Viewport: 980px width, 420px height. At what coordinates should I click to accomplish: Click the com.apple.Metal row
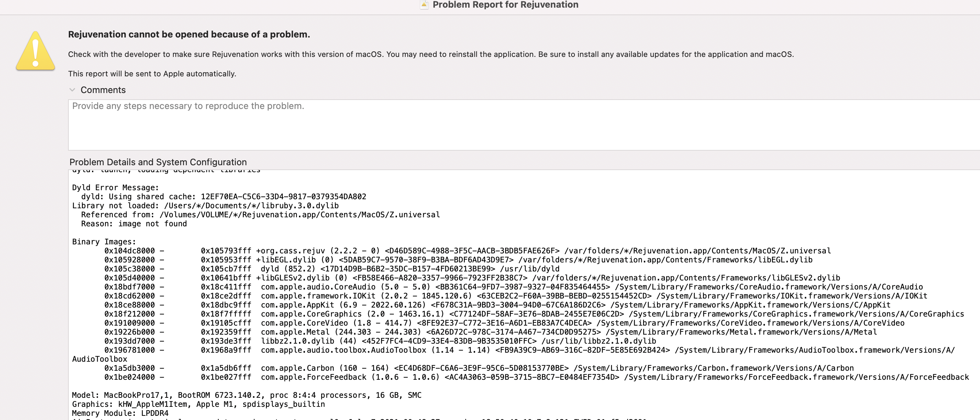click(491, 332)
